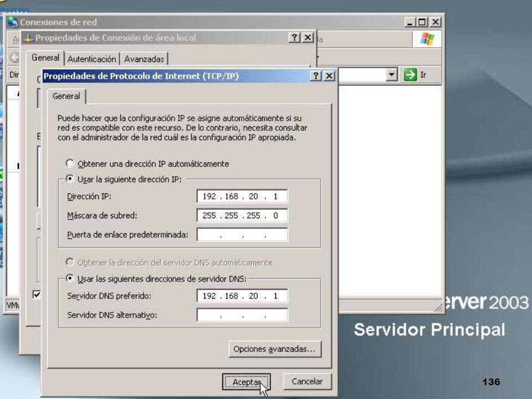Confirm settings with the Aceptar button

tap(246, 382)
